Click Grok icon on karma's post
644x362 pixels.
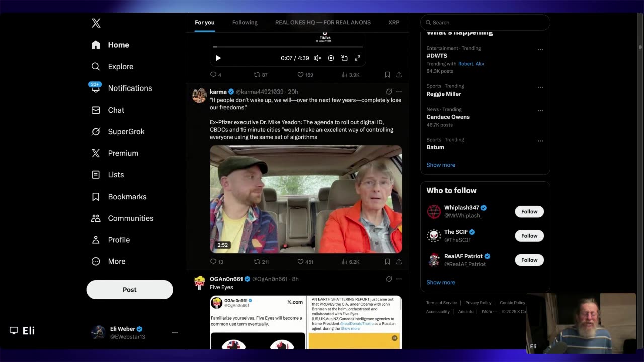(x=389, y=92)
